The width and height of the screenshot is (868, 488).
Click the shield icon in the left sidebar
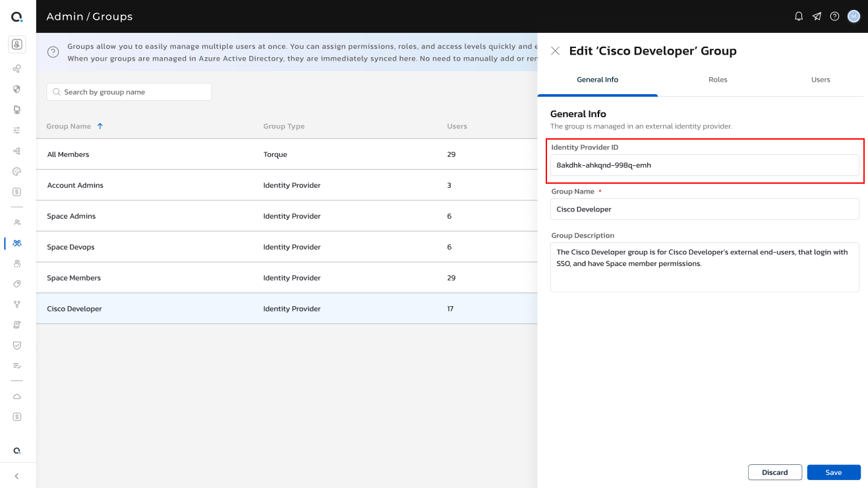click(x=17, y=345)
